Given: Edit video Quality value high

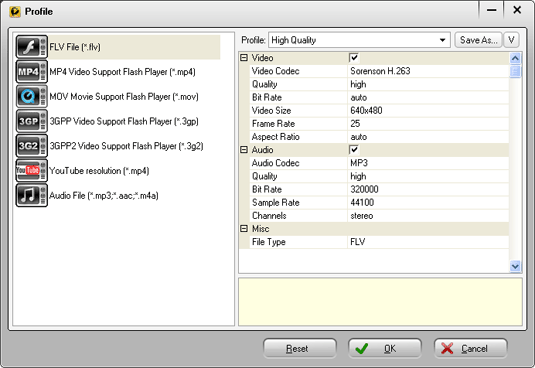Looking at the screenshot, I should coord(428,84).
